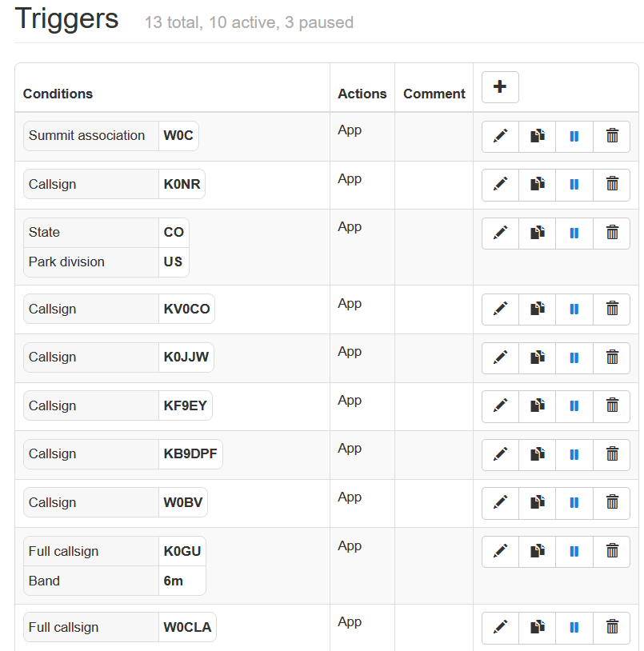Delete the State CO park division trigger
This screenshot has width=644, height=651.
[x=612, y=233]
